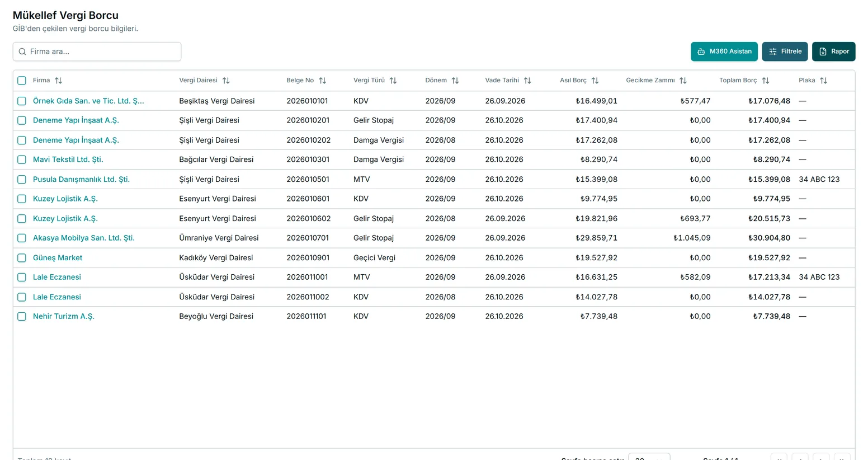868x460 pixels.
Task: Select the Örnek Gıda row checkbox
Action: click(22, 101)
